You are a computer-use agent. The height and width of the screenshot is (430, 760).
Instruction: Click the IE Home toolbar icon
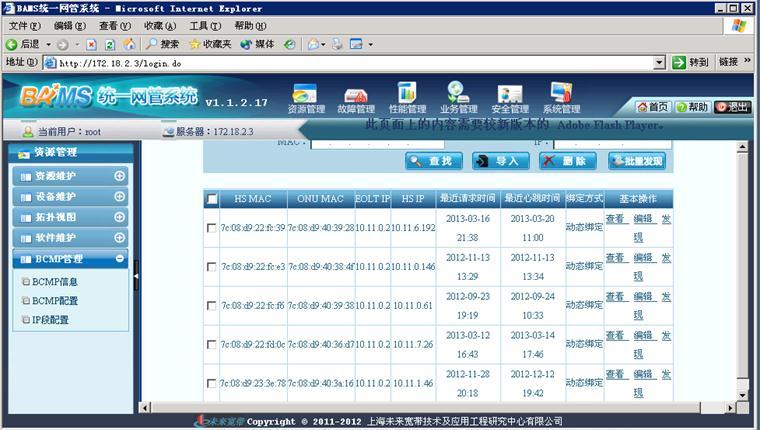128,44
